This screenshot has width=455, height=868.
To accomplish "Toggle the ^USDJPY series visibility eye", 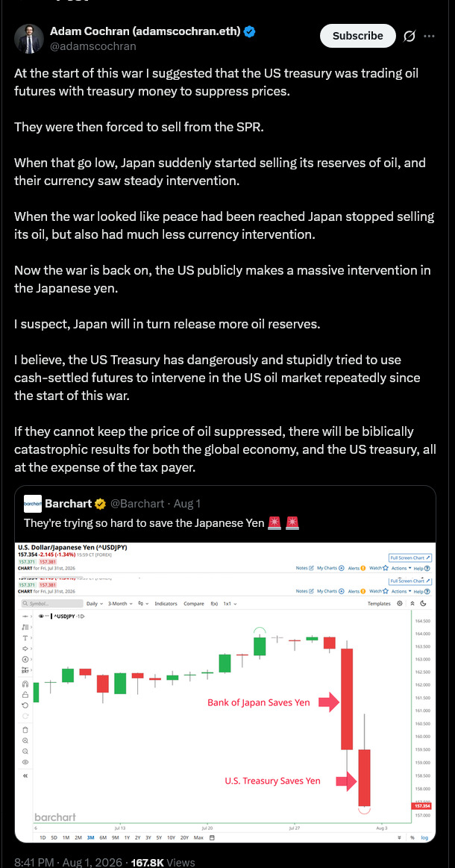I will pos(42,616).
